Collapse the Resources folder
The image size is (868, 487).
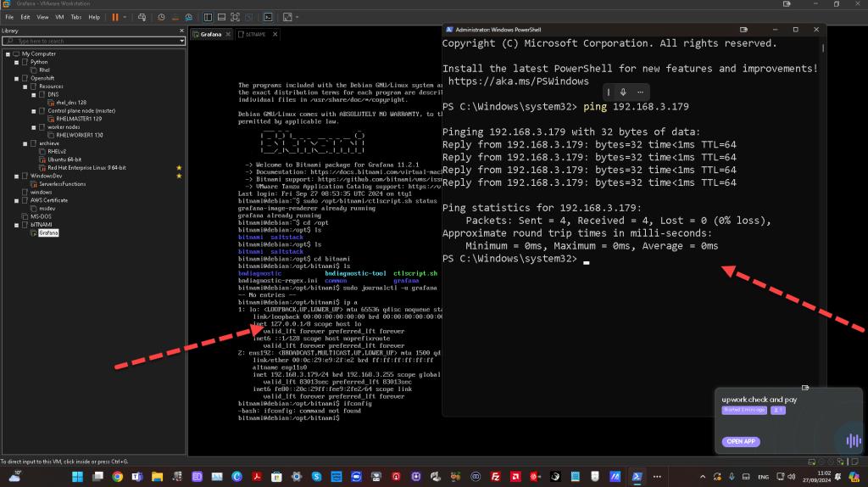coord(25,87)
